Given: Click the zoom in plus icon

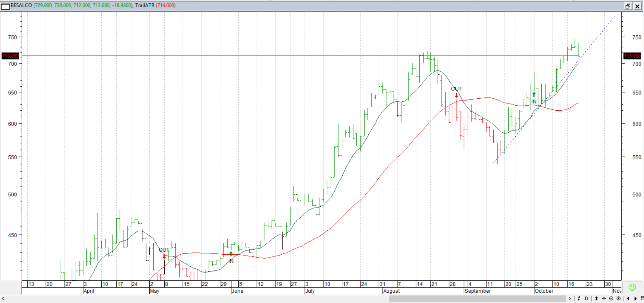Looking at the screenshot, I should click(618, 299).
